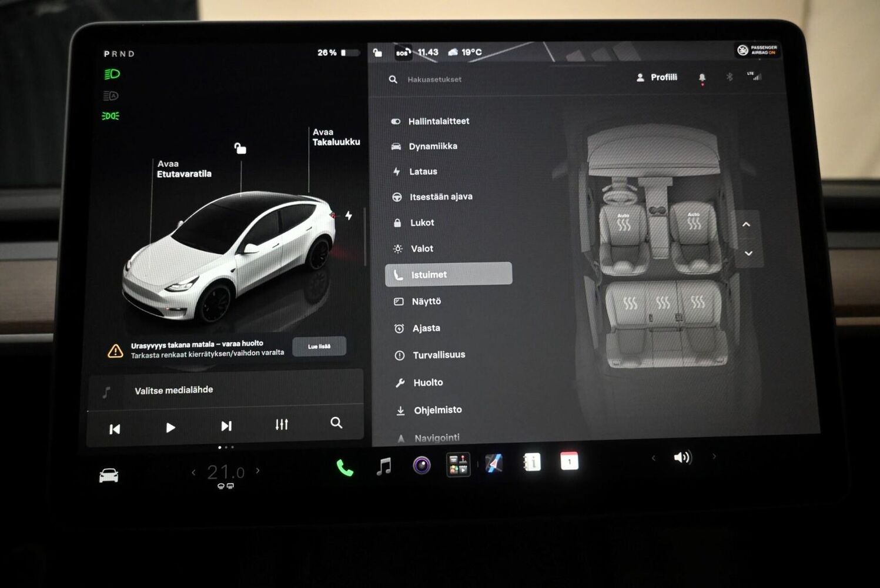Raise the temperature with the right arrow

tap(257, 470)
